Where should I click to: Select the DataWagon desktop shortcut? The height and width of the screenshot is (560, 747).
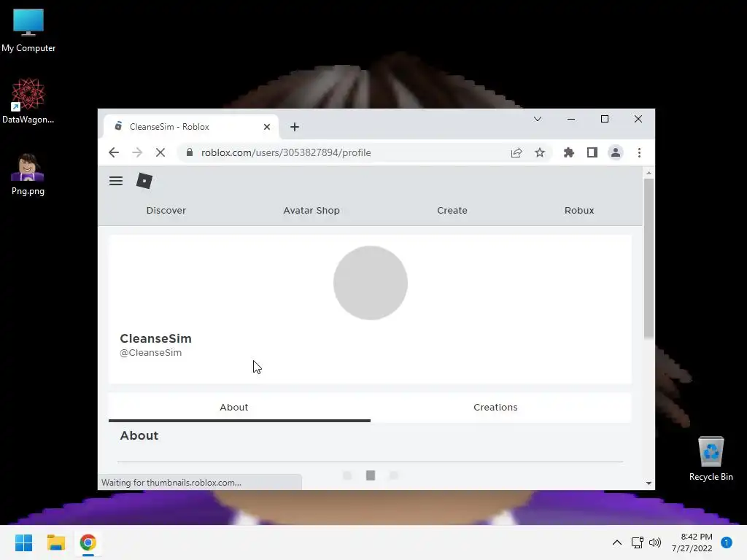pos(28,101)
